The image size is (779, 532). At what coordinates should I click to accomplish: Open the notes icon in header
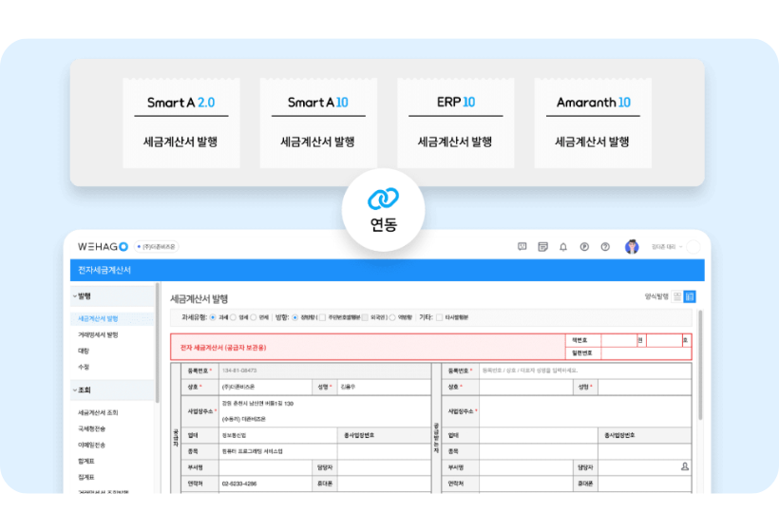[x=542, y=247]
